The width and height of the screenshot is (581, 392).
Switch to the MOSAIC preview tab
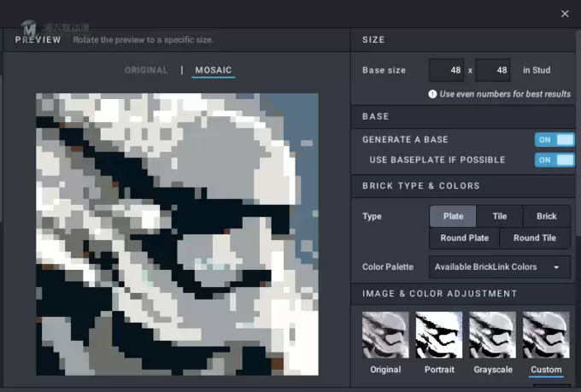click(x=213, y=70)
